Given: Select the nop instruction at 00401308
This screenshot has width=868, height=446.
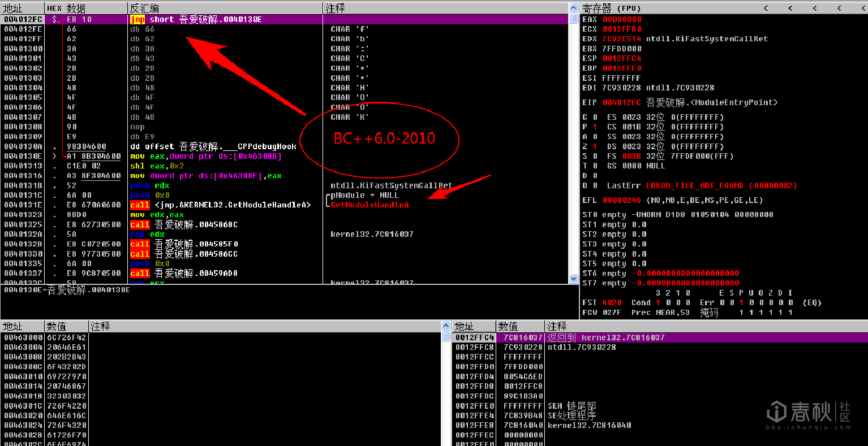Looking at the screenshot, I should [285, 127].
